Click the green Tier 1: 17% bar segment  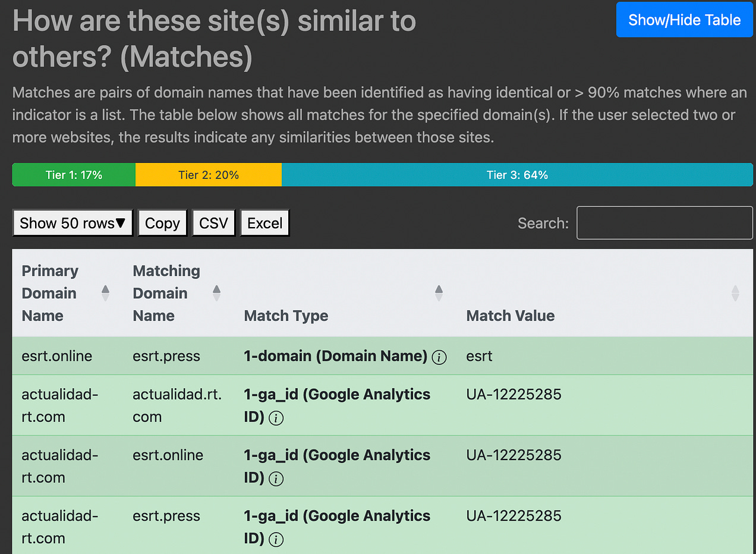point(74,175)
